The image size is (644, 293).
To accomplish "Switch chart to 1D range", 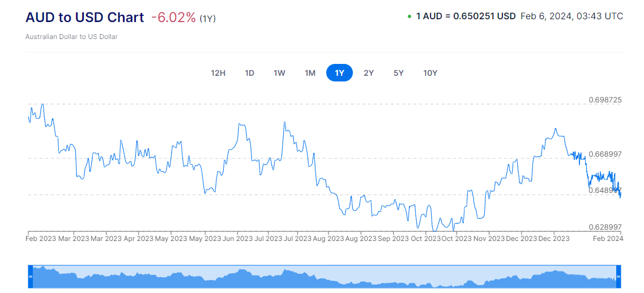I will [x=249, y=73].
